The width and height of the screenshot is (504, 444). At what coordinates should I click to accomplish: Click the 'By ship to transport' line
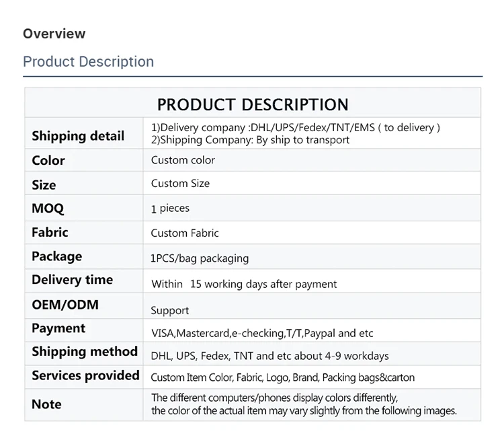click(250, 140)
